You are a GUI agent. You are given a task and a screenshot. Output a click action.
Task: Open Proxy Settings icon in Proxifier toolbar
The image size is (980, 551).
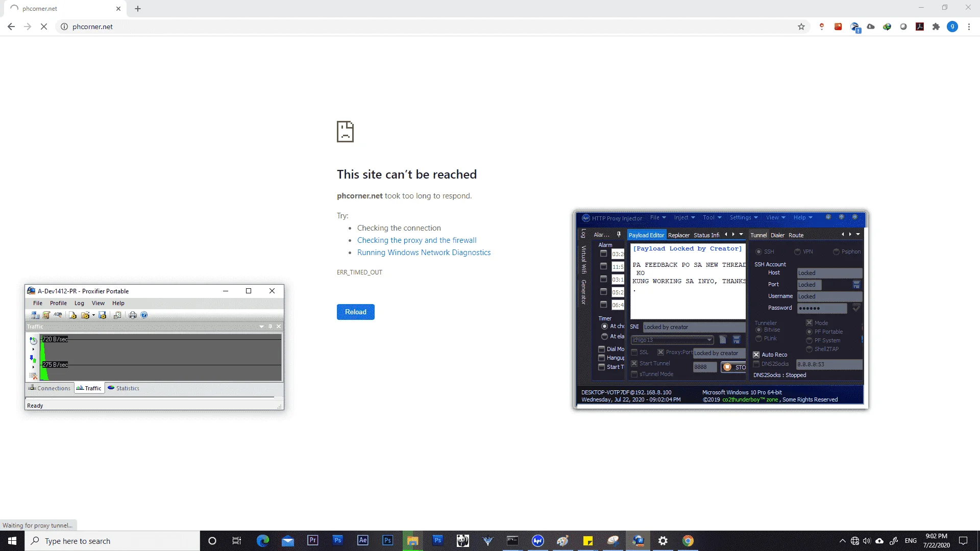35,315
